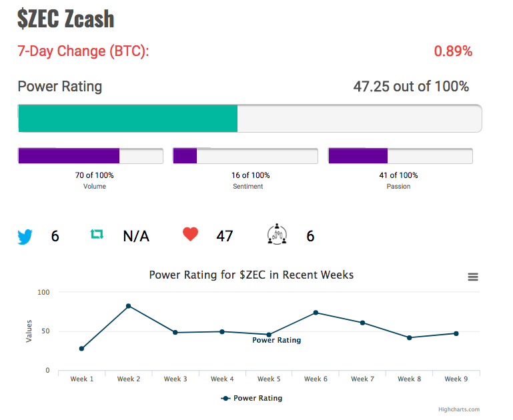Click the Power Rating label inside chart

click(276, 340)
